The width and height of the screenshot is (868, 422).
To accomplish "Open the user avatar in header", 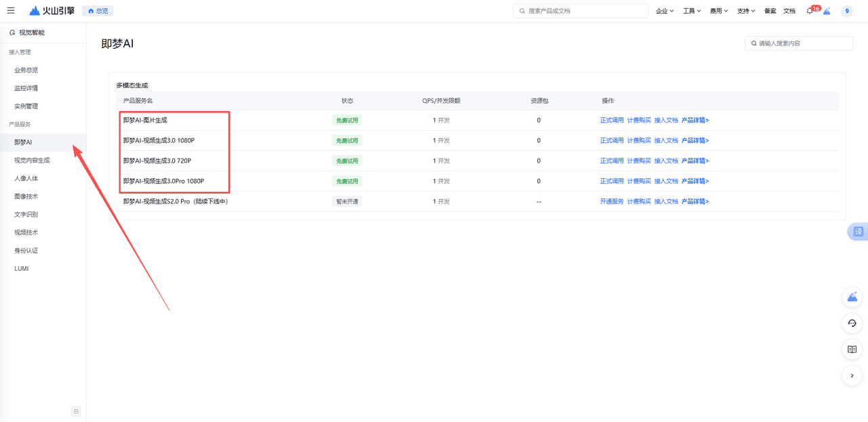I will (846, 11).
